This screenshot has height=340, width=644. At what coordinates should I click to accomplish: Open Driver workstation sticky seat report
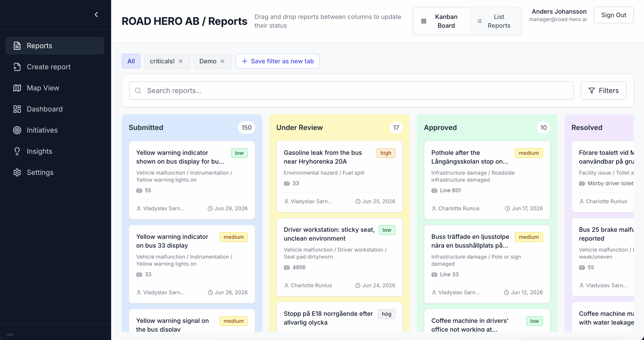pyautogui.click(x=340, y=257)
